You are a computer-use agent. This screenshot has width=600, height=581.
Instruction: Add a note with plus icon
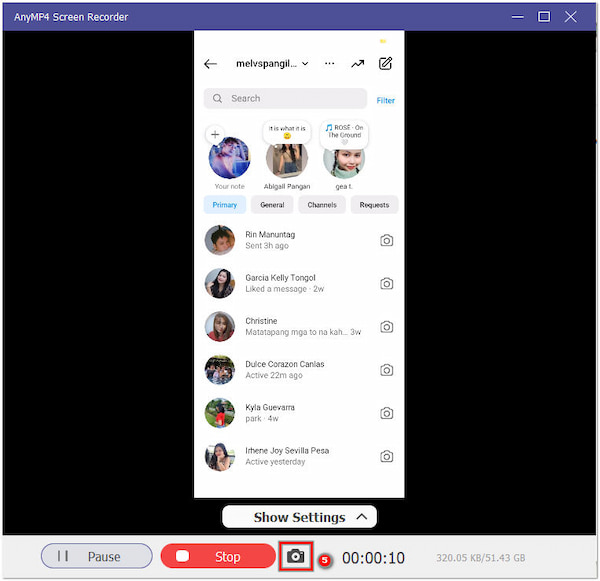coord(215,134)
